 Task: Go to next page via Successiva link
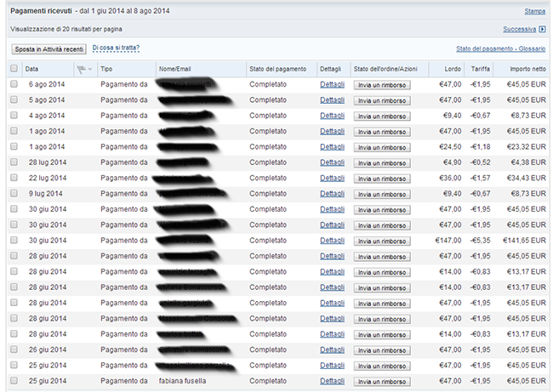[x=520, y=29]
